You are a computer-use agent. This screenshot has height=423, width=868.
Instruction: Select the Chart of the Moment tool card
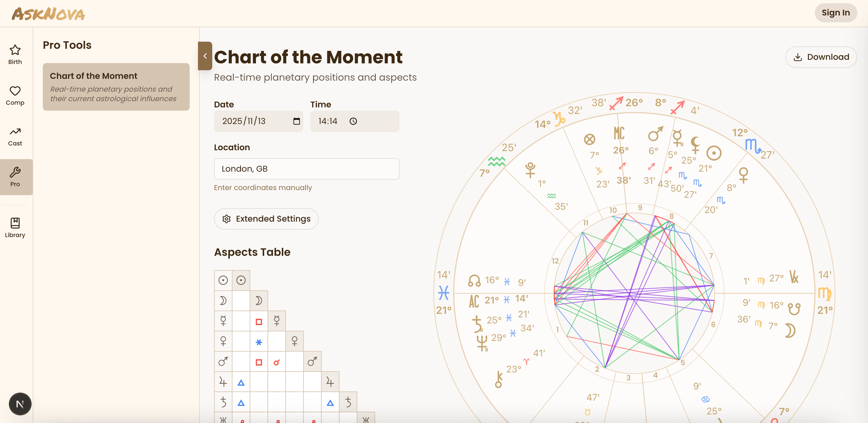(x=116, y=87)
